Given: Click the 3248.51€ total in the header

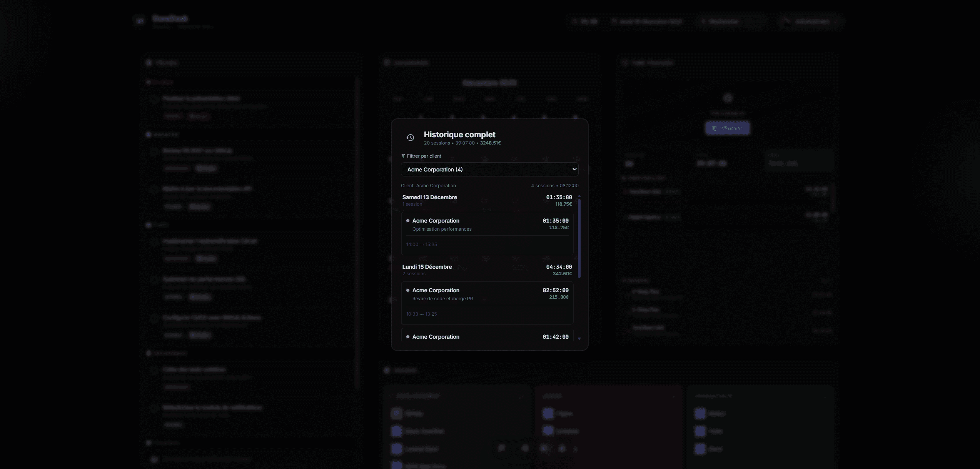Looking at the screenshot, I should (x=490, y=143).
